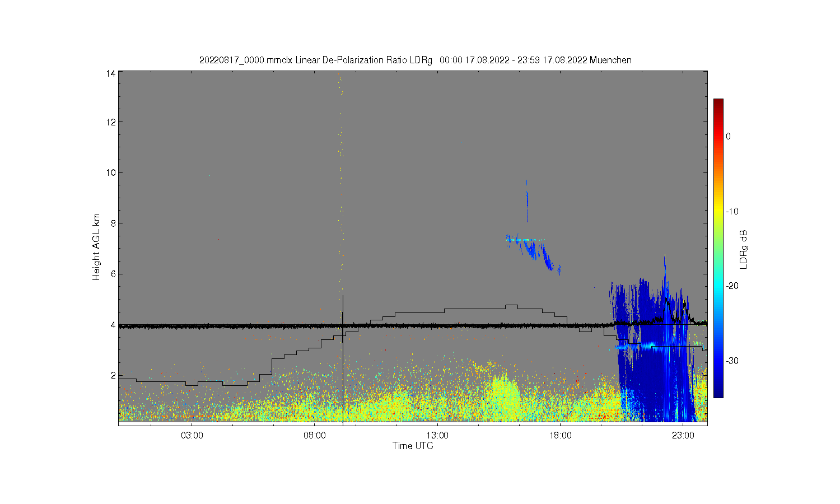Click the colorbar value -20
The height and width of the screenshot is (504, 840).
click(732, 286)
